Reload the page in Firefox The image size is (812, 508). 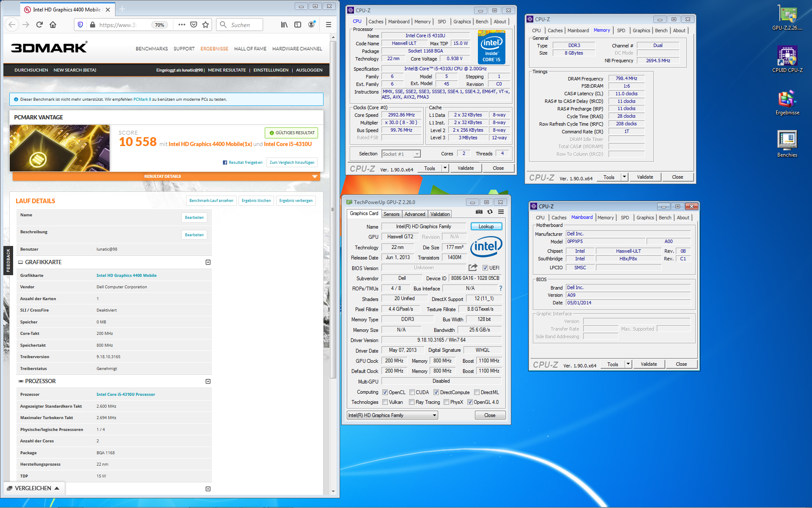pyautogui.click(x=39, y=25)
